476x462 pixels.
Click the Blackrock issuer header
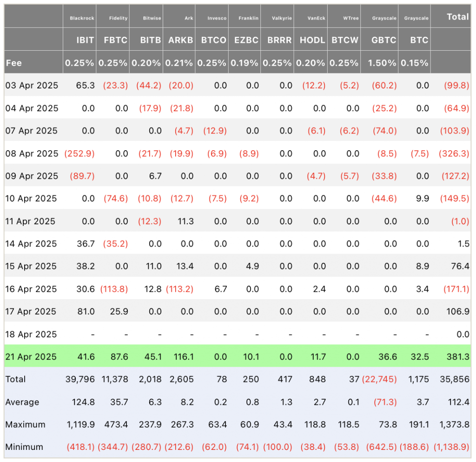(x=82, y=18)
